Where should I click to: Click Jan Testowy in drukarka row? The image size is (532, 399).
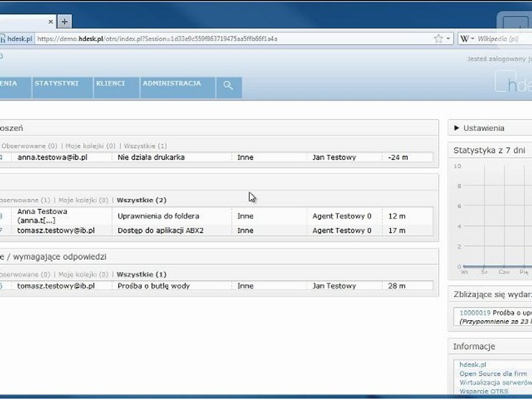tap(334, 157)
